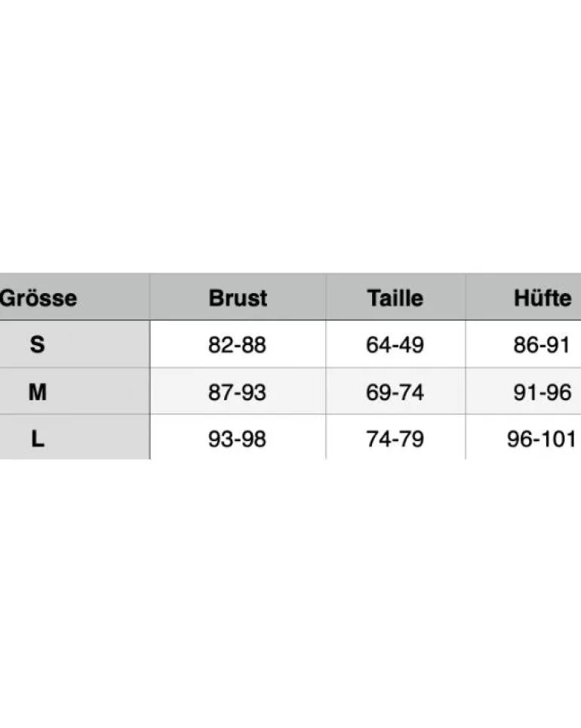581x728 pixels.
Task: Select the size S row label
Action: point(75,344)
